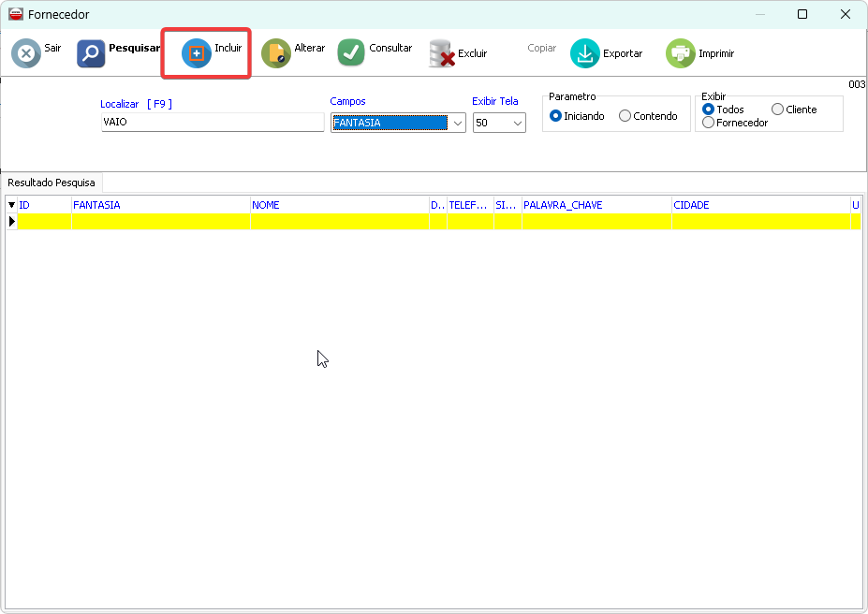The height and width of the screenshot is (614, 868).
Task: Click the CIDADE column header
Action: click(759, 205)
